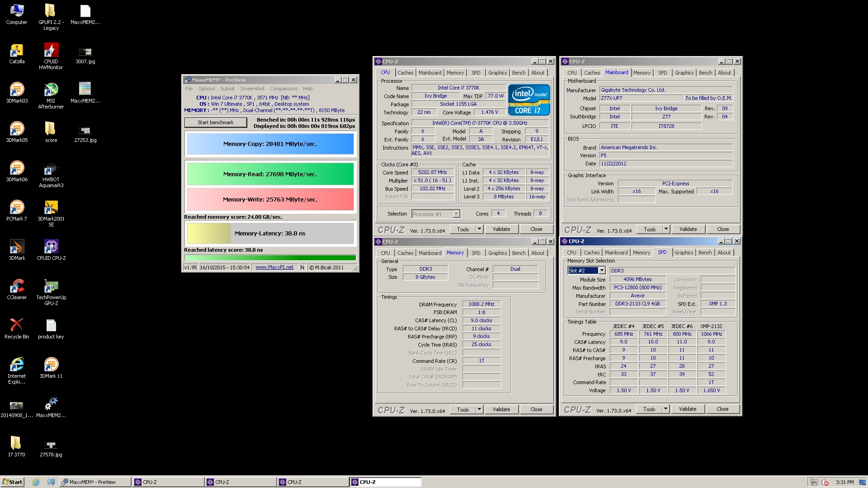
Task: Launch Internet Explorer from taskbar quick launch
Action: point(36,482)
